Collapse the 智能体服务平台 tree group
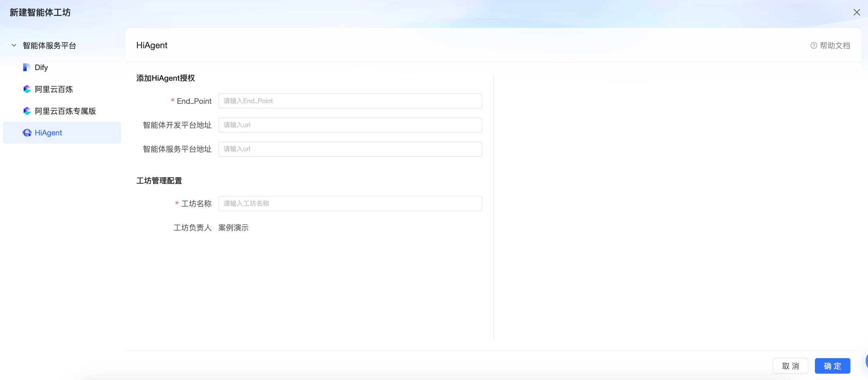Viewport: 868px width, 380px height. (14, 45)
